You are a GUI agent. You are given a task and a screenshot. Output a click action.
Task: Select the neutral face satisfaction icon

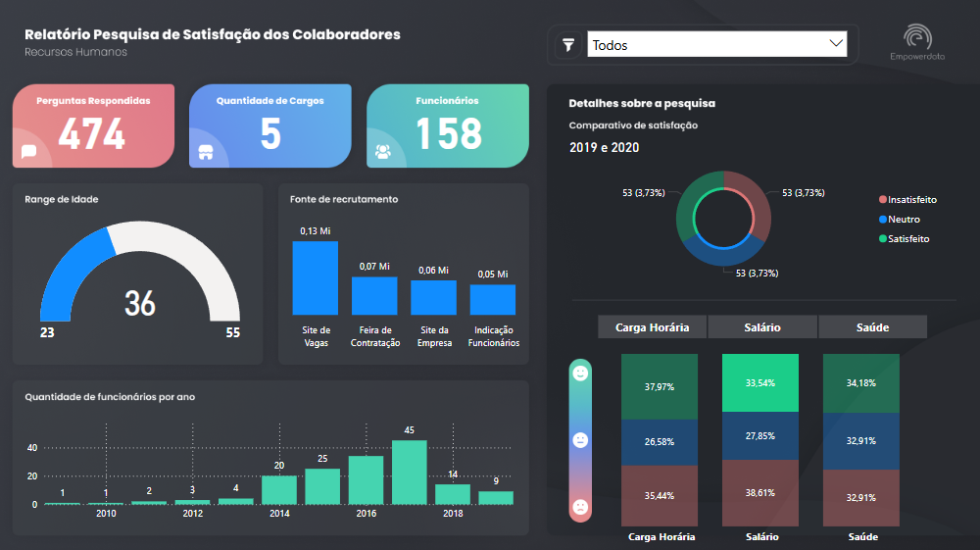[580, 440]
